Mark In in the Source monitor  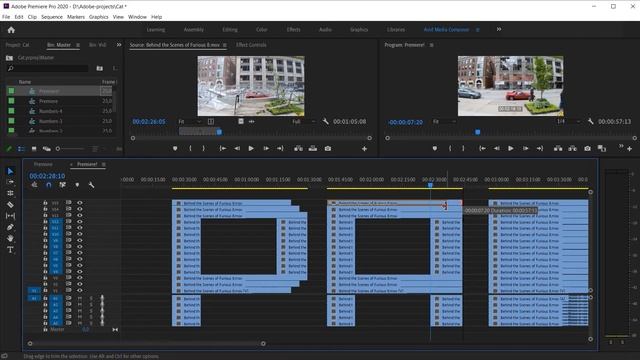coord(190,149)
